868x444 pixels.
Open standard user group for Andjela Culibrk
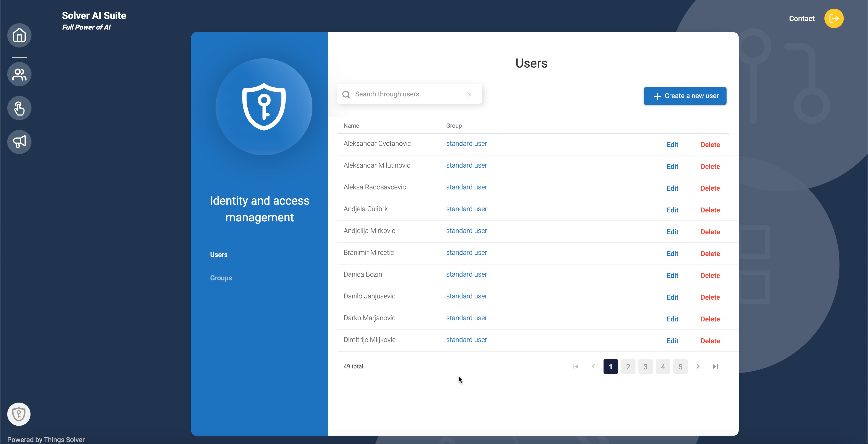[466, 209]
